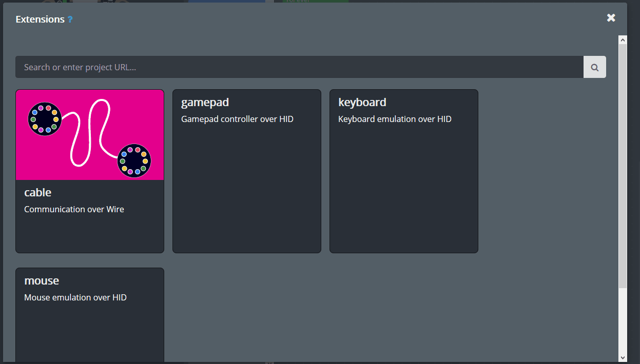The width and height of the screenshot is (640, 364).
Task: Click the vertical scrollbar thumb
Action: 623,166
